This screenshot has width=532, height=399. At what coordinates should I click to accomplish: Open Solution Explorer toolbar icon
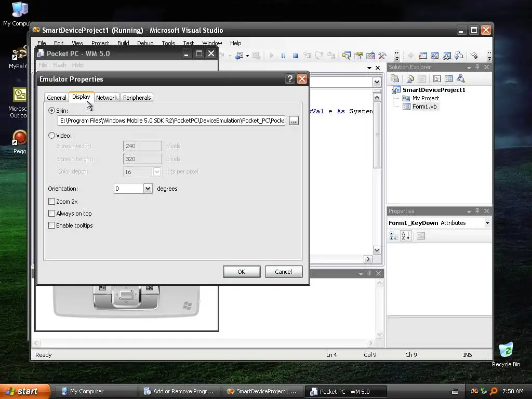point(346,55)
